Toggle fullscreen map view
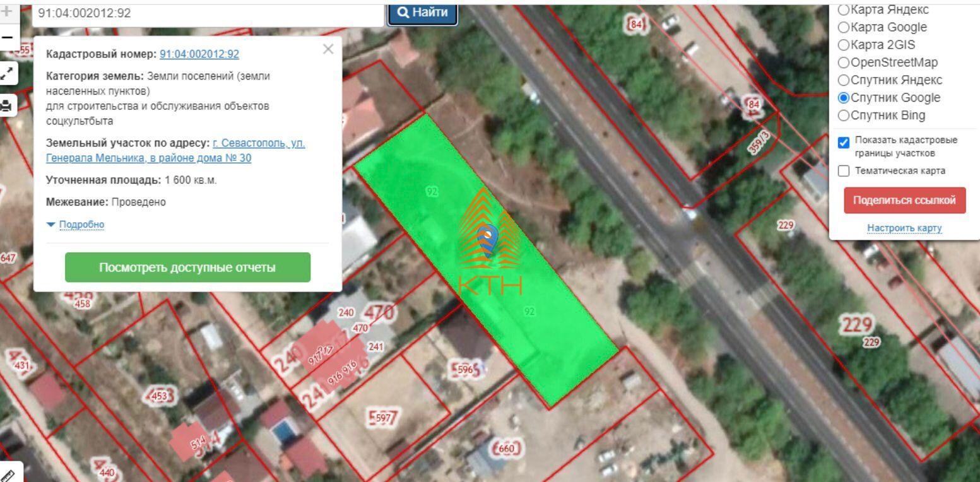Screen dimensions: 980x482 point(7,73)
